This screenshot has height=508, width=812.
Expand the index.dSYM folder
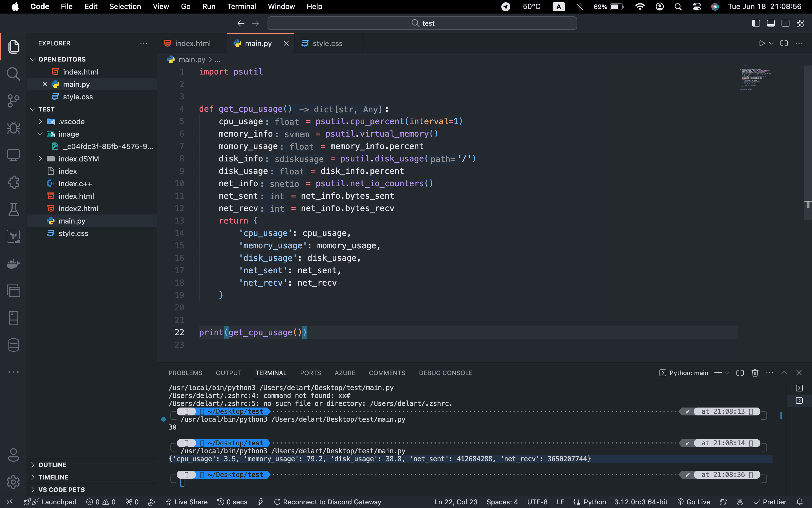click(x=40, y=159)
